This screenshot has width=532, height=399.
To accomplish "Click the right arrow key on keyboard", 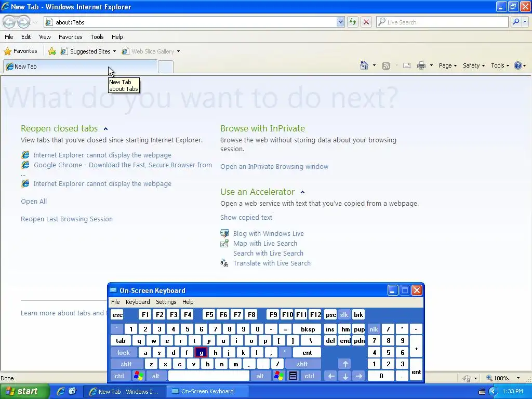I will [x=358, y=376].
